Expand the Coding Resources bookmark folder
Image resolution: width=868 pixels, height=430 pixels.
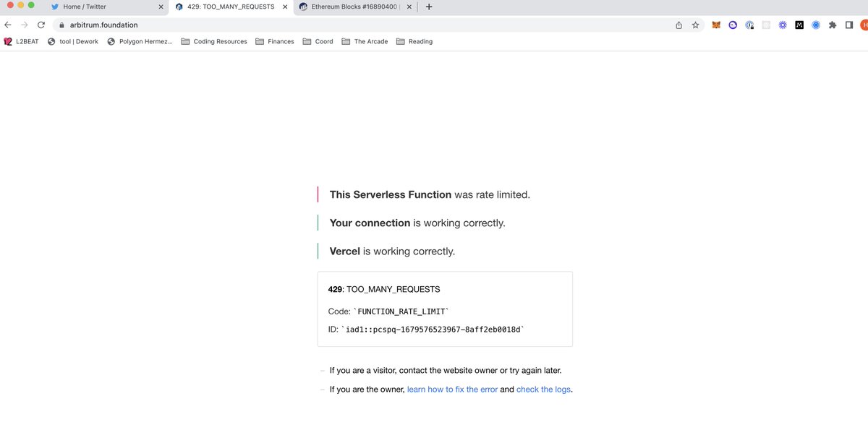[x=214, y=41]
